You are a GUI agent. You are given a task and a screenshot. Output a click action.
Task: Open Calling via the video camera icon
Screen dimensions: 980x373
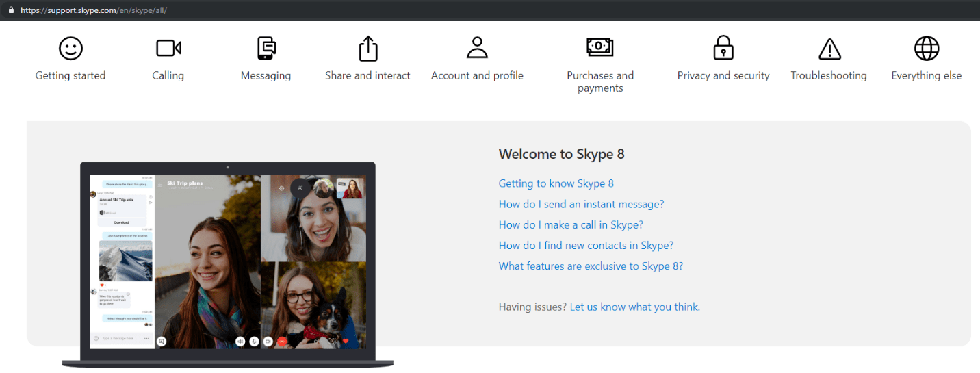[x=168, y=48]
